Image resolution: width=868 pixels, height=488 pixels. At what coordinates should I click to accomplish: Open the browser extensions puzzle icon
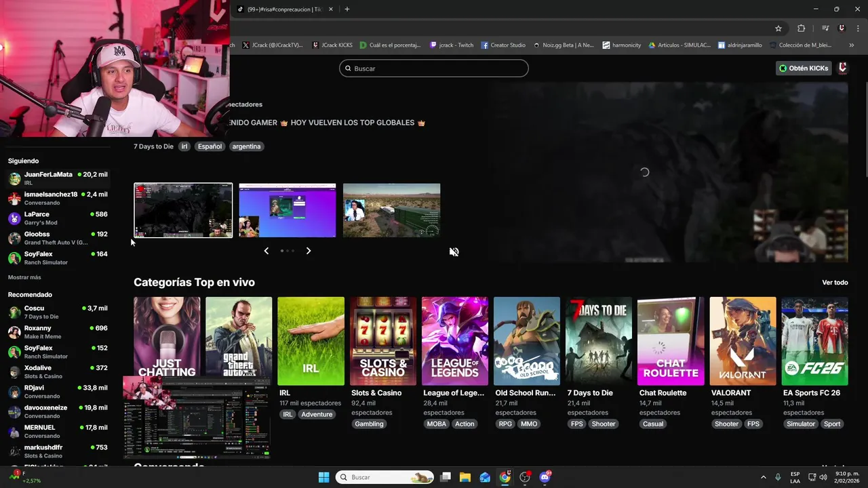click(x=802, y=28)
